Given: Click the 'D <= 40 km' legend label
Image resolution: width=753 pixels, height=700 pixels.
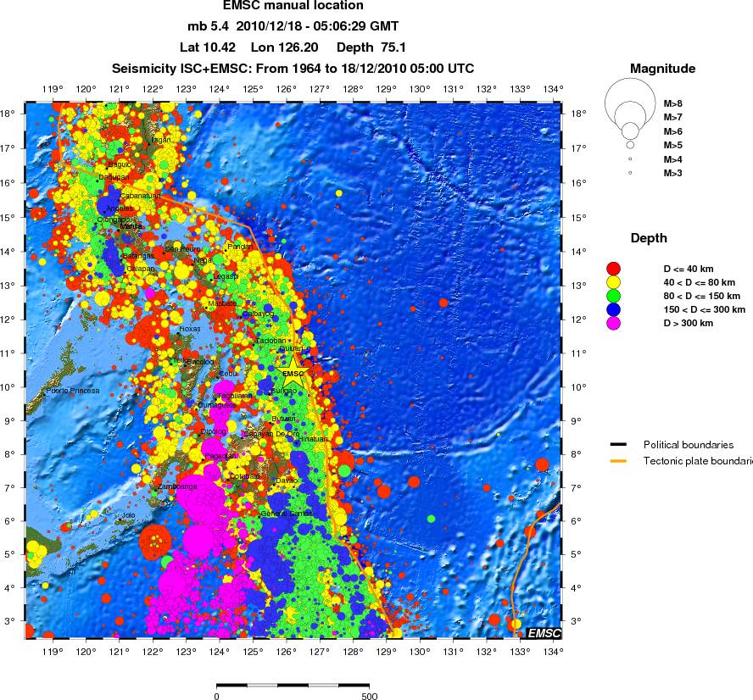Looking at the screenshot, I should [689, 269].
